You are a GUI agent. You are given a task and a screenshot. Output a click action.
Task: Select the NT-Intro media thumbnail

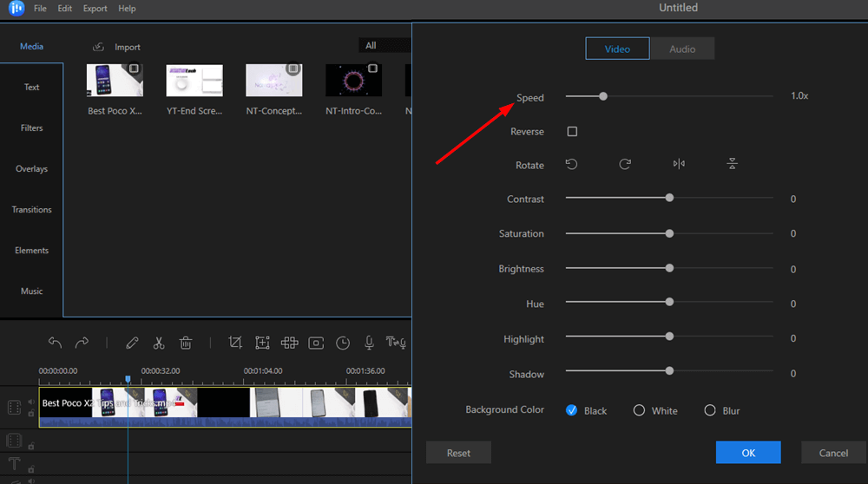coord(353,81)
